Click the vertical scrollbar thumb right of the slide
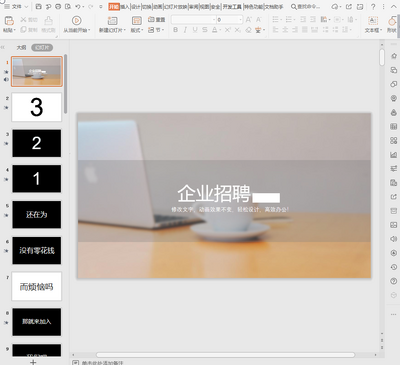400x365 pixels. (x=382, y=57)
